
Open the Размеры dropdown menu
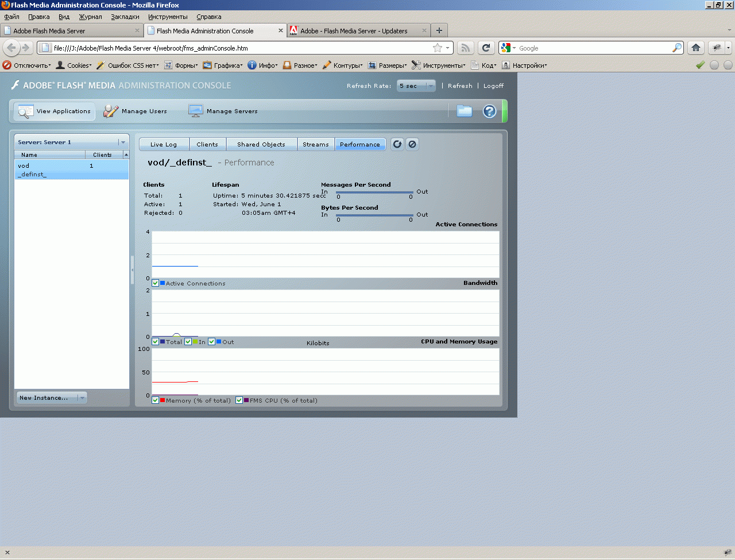click(388, 65)
